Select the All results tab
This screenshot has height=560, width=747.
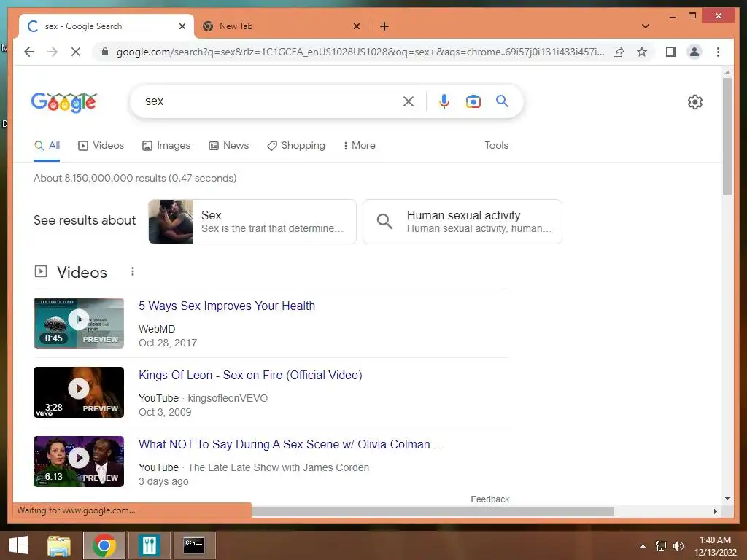click(47, 146)
